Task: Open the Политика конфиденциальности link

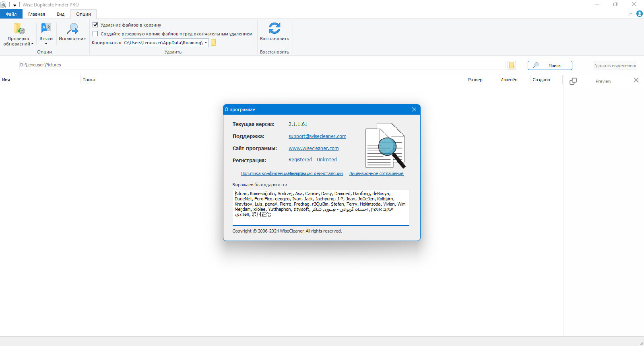Action: point(264,174)
